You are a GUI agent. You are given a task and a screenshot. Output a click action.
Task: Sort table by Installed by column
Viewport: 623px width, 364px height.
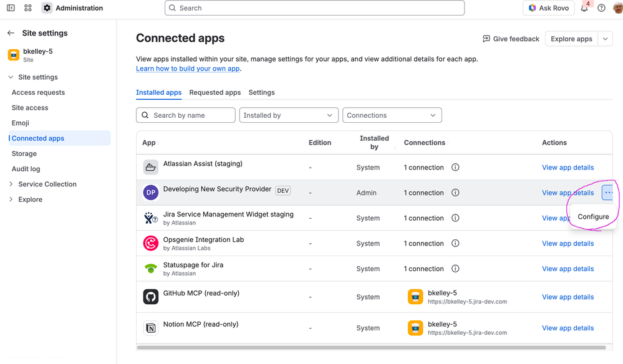[x=374, y=143]
